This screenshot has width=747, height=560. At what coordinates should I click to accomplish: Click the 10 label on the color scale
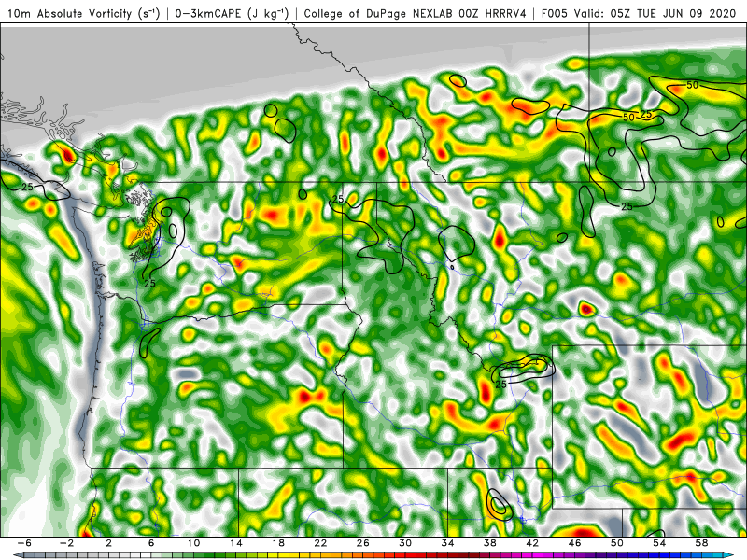193,543
